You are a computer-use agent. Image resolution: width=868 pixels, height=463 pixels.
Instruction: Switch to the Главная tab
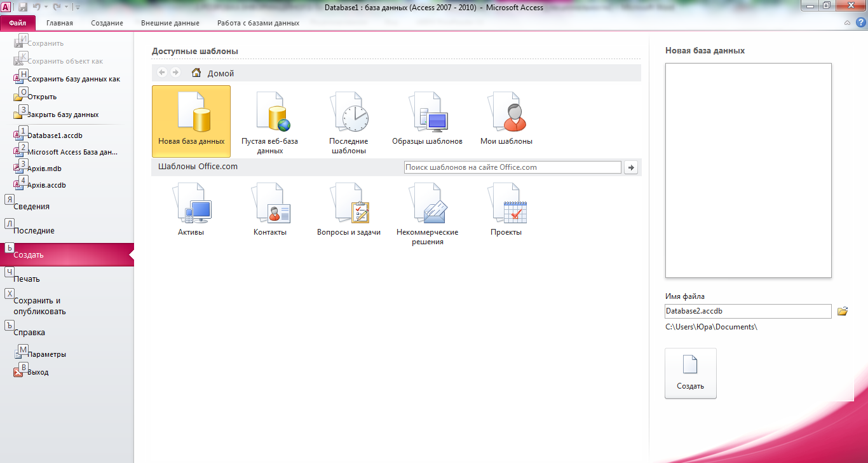[60, 23]
